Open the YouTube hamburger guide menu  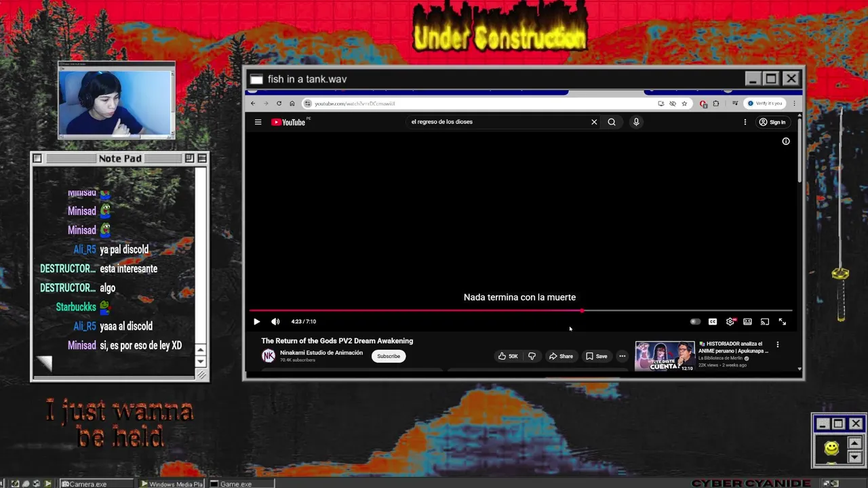click(x=258, y=122)
